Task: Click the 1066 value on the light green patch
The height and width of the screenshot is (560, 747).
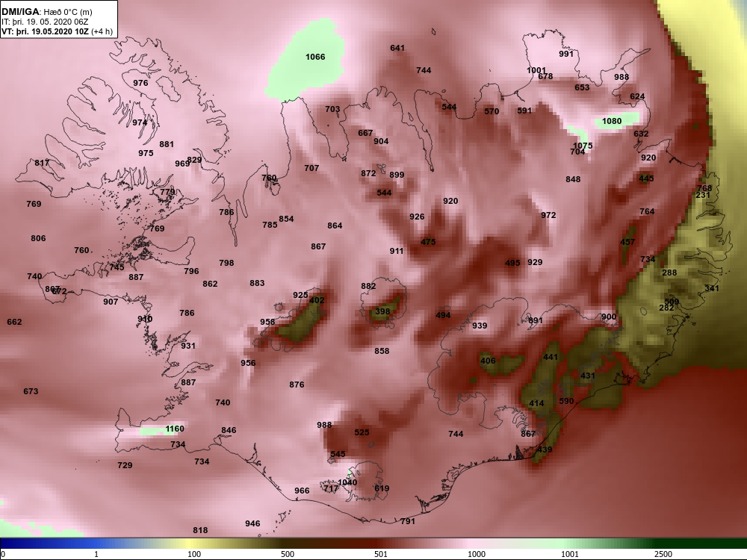Action: (315, 57)
